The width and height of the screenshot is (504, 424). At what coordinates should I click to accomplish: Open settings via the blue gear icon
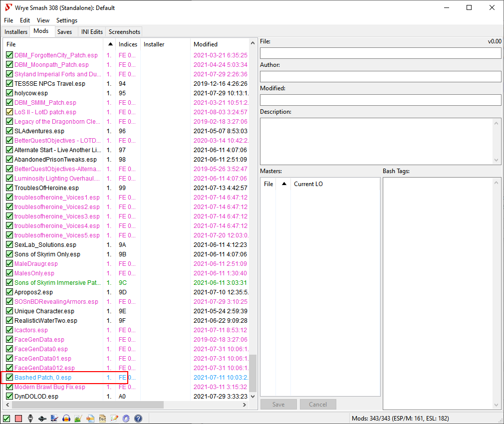tap(126, 419)
